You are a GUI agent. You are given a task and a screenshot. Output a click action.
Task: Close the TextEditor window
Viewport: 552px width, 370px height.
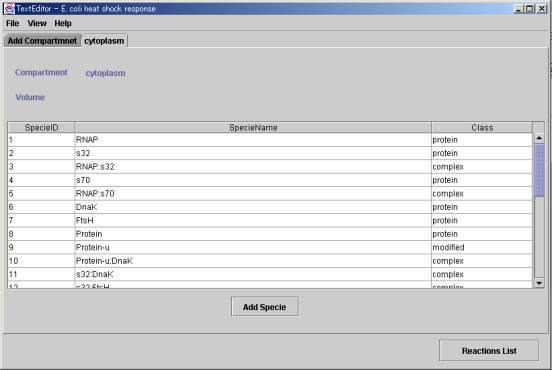[x=542, y=8]
